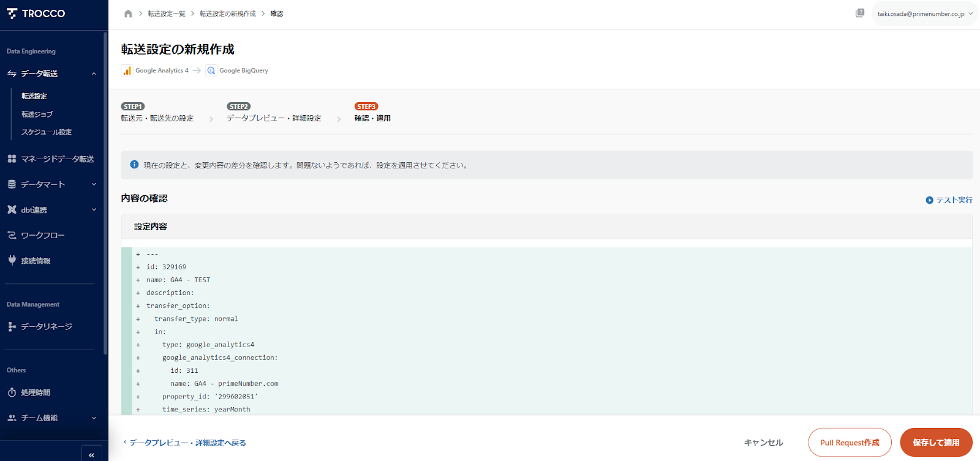Click the 処理時間 stopwatch icon

[x=12, y=392]
